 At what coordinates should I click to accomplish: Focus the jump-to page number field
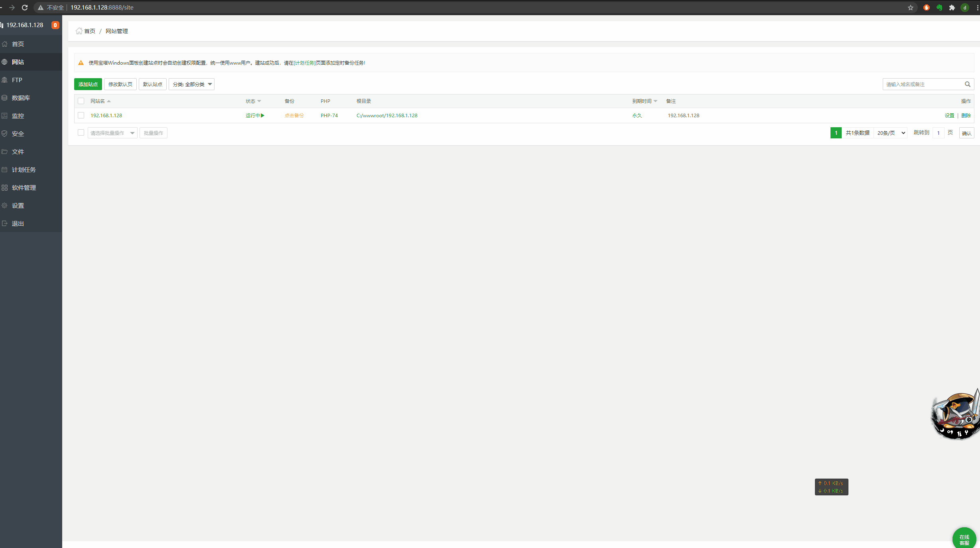pos(939,133)
